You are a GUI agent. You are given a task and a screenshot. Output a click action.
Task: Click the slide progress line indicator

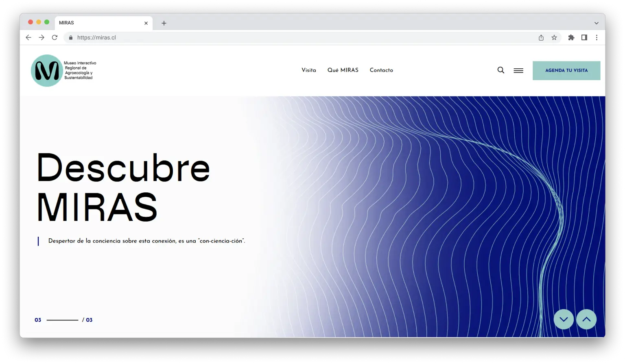[62, 320]
